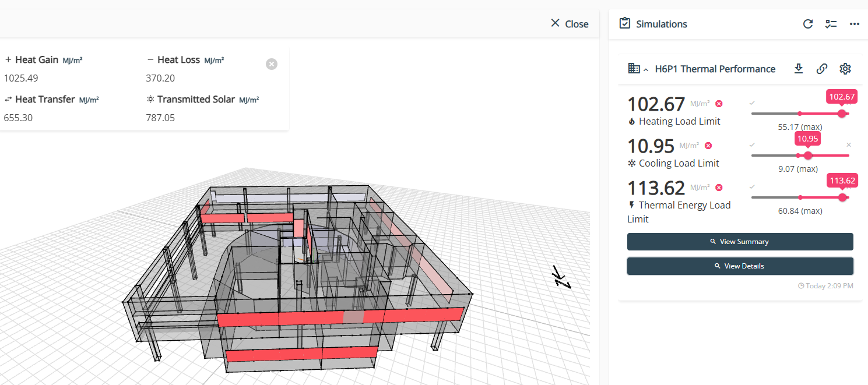Screen dimensions: 868x385
Task: Click the red fail icon beside 113.62
Action: 719,188
